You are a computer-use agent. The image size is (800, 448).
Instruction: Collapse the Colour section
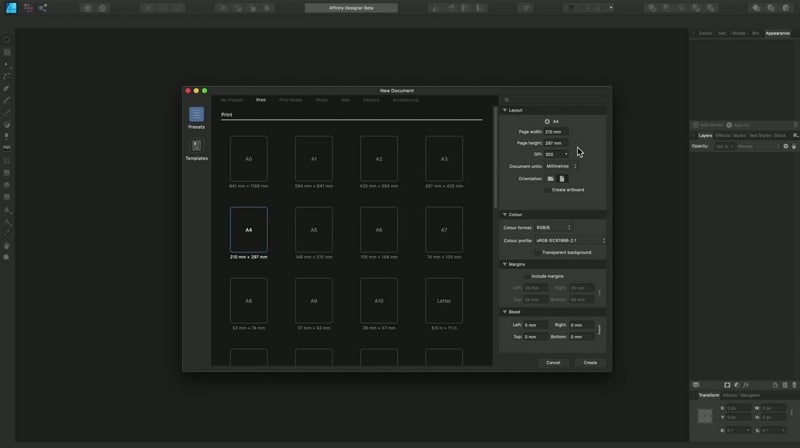point(505,215)
